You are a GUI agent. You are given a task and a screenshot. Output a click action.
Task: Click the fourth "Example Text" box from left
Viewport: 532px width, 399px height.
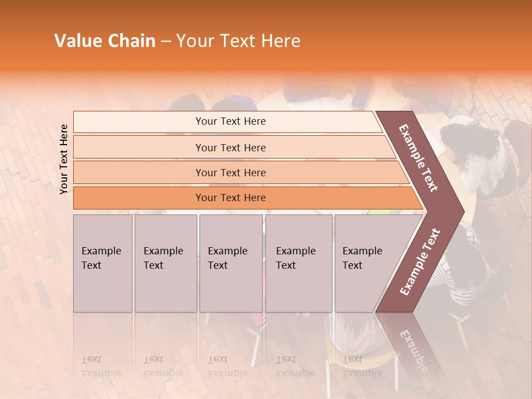pyautogui.click(x=298, y=263)
